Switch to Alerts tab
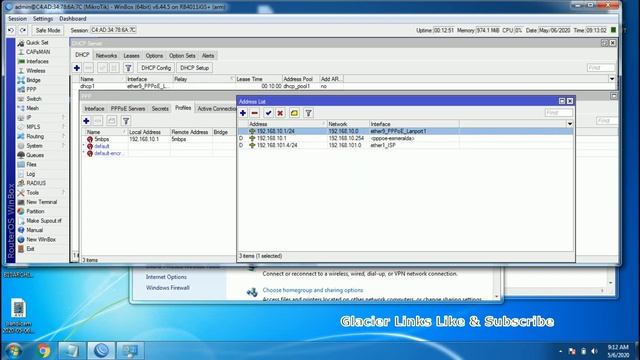Image resolution: width=640 pixels, height=360 pixels. click(x=208, y=56)
